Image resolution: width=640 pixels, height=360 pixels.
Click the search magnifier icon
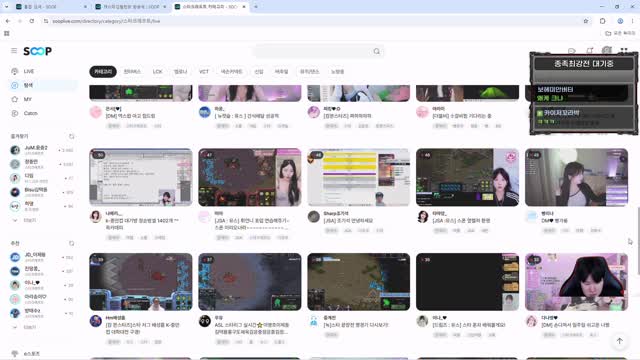pos(376,51)
